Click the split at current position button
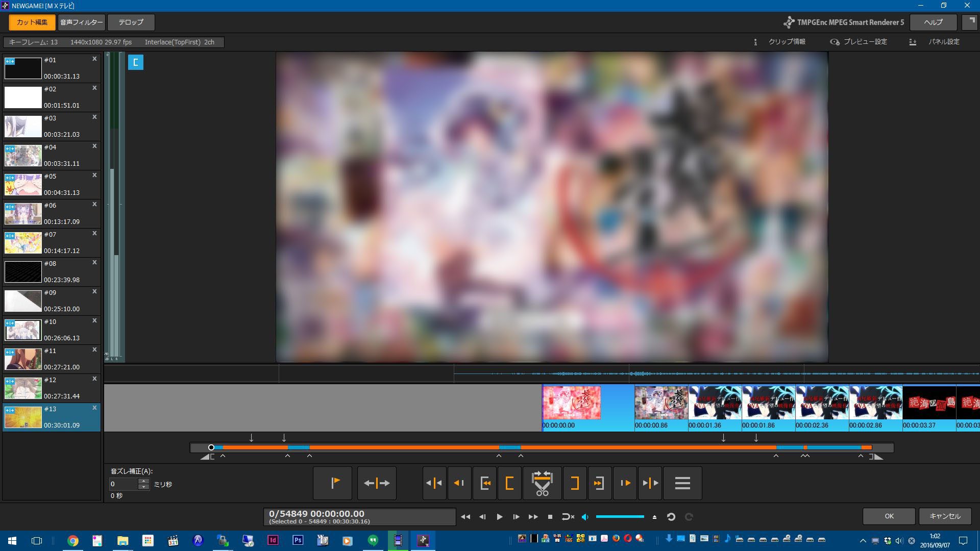This screenshot has width=980, height=551. (377, 483)
